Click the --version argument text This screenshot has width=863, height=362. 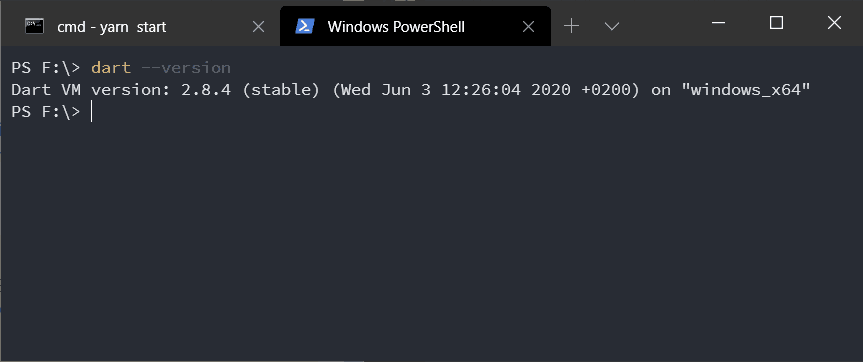[185, 68]
